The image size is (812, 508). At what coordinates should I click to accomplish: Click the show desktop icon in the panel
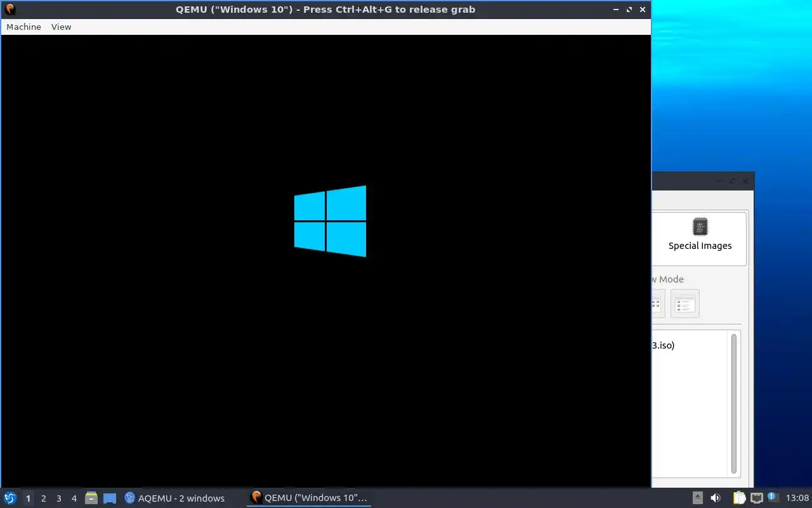[110, 498]
